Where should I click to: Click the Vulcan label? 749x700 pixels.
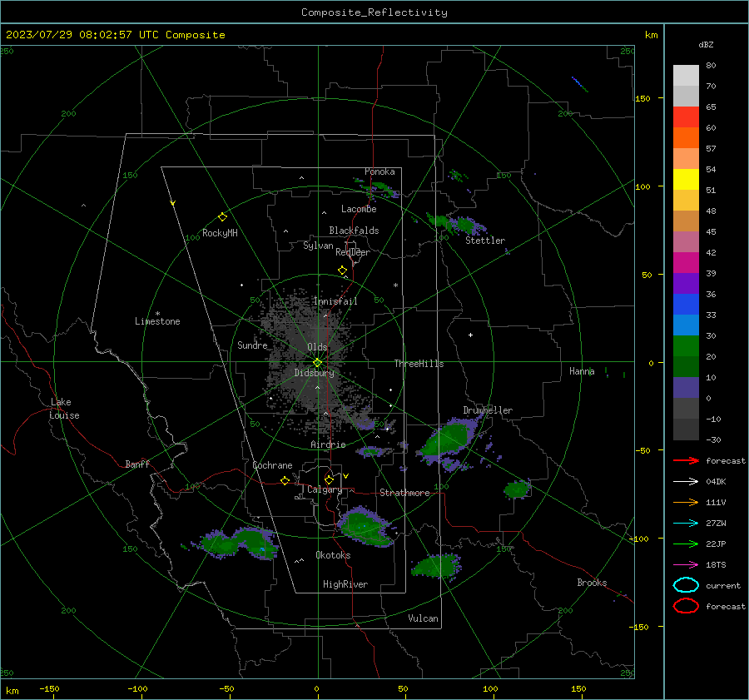click(423, 618)
